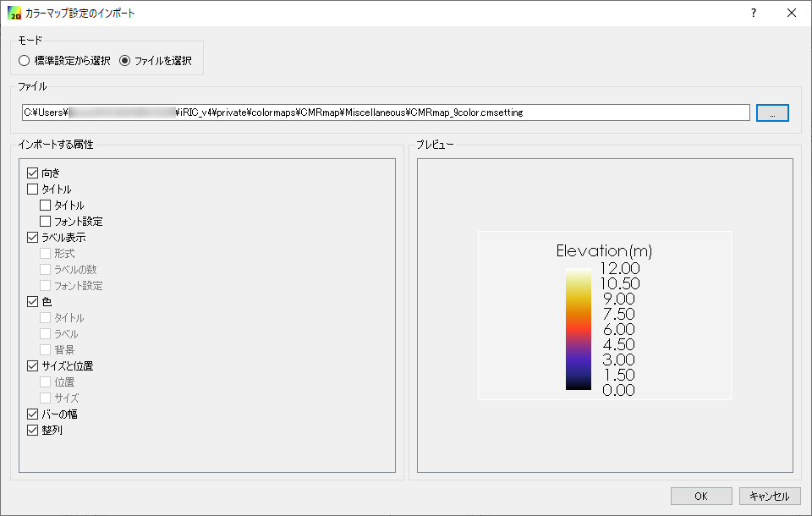The height and width of the screenshot is (516, 812).
Task: Uncheck the 色 checkbox
Action: [x=33, y=301]
